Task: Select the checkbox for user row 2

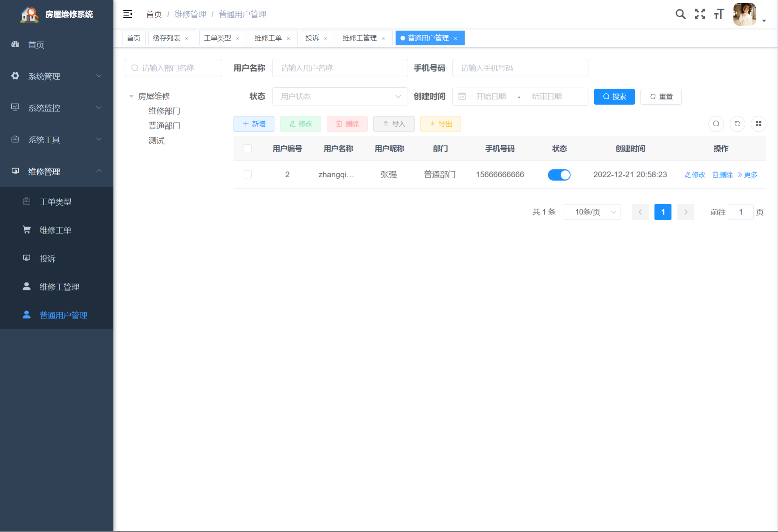Action: coord(248,174)
